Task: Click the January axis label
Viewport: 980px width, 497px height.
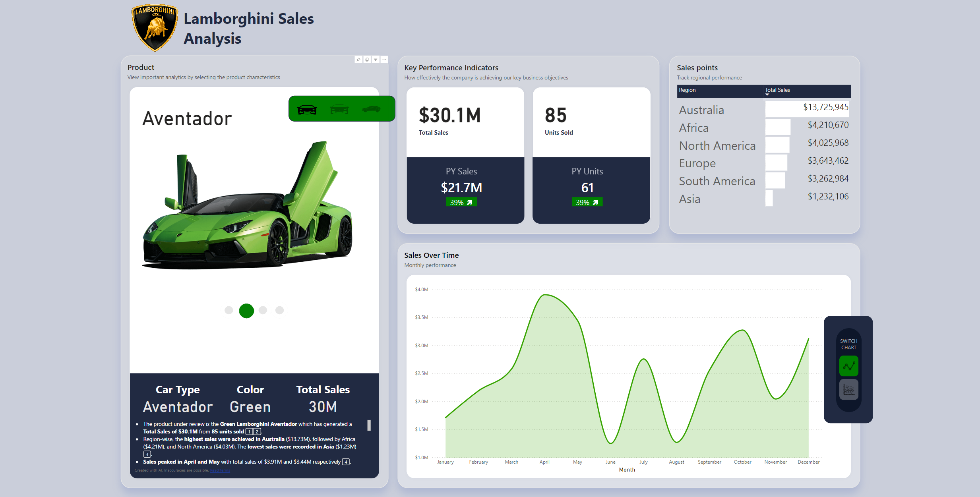Action: (x=445, y=462)
